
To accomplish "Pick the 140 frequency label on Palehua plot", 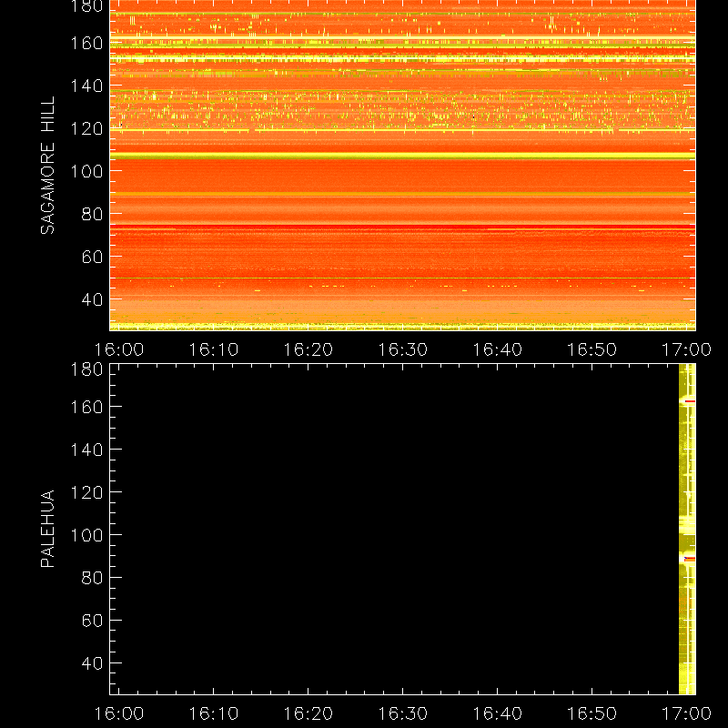I will [x=86, y=450].
